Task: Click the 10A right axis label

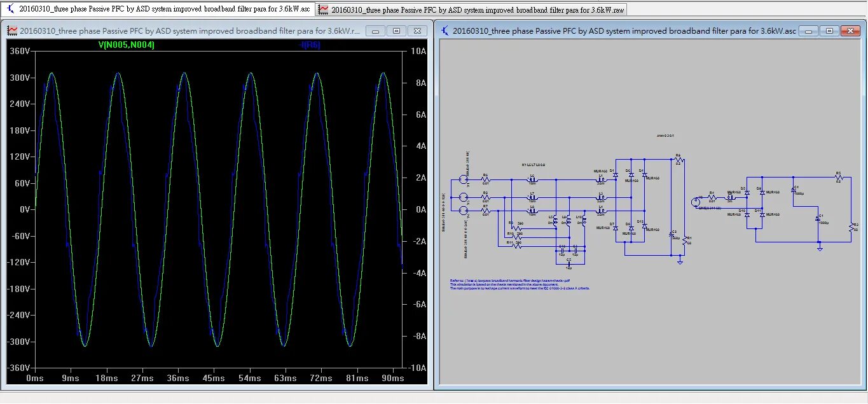Action: click(418, 51)
